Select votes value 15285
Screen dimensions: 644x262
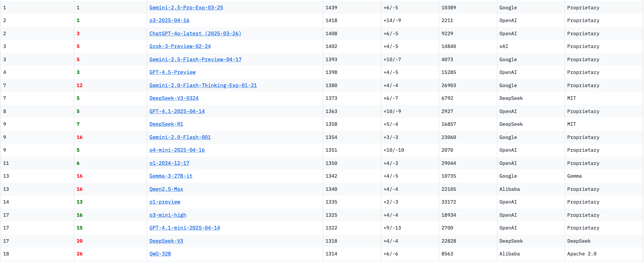(449, 72)
